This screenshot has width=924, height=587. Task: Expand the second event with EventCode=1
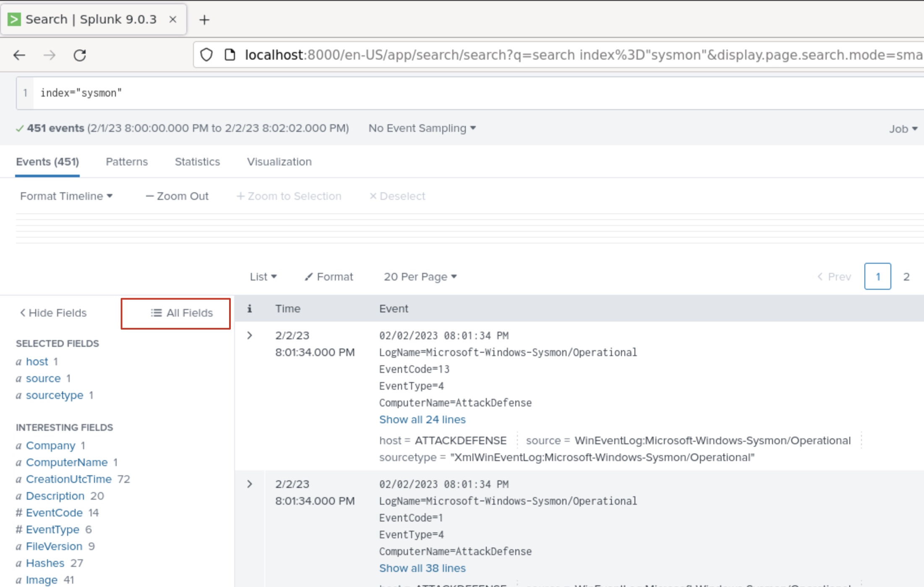(250, 484)
